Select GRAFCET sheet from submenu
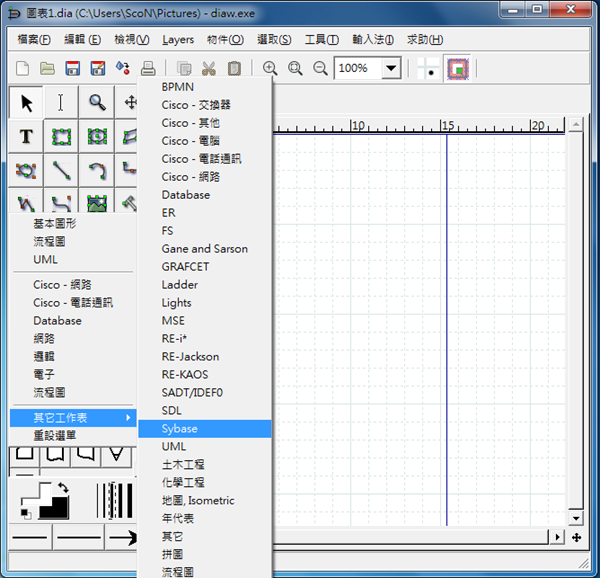Image resolution: width=600 pixels, height=578 pixels. point(185,267)
